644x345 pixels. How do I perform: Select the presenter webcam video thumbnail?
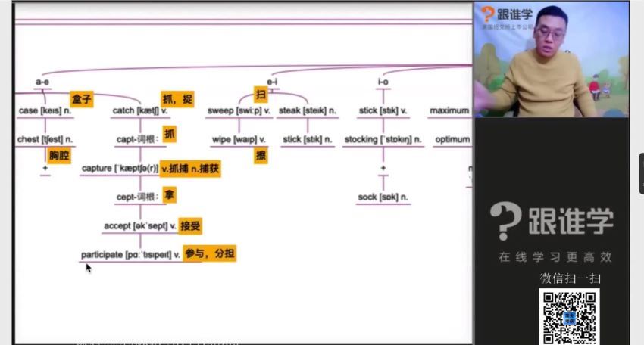(x=551, y=59)
